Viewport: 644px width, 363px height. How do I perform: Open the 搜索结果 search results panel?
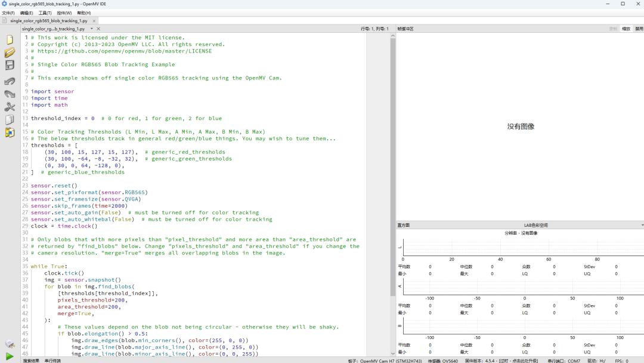pos(31,361)
